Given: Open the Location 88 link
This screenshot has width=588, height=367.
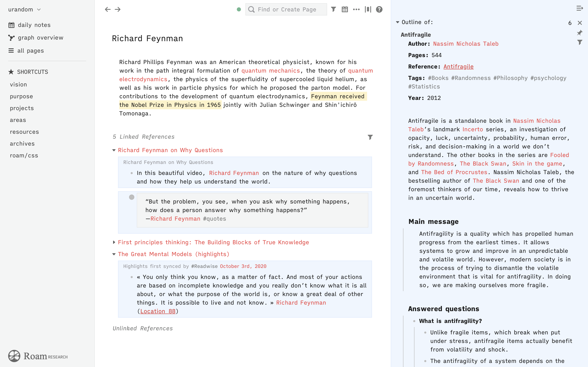Looking at the screenshot, I should (158, 311).
